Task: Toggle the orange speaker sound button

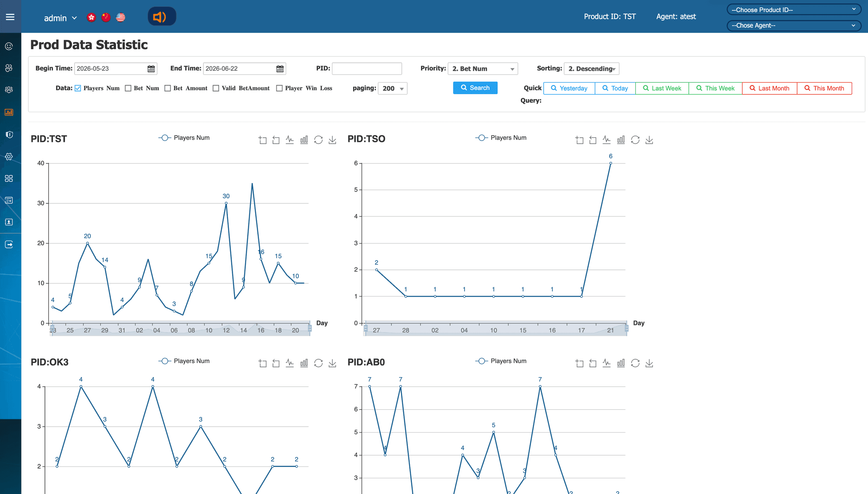Action: point(162,17)
